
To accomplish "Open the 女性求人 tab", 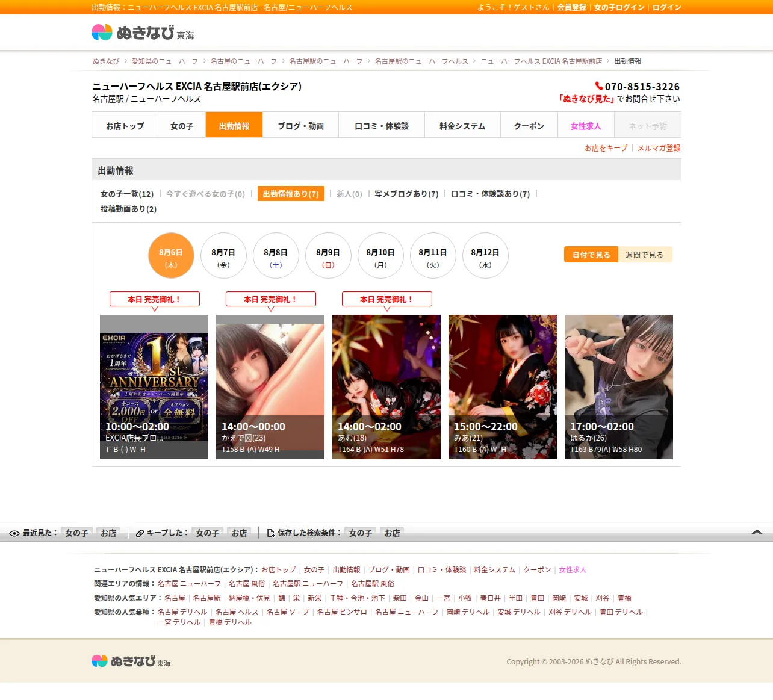I will click(586, 125).
